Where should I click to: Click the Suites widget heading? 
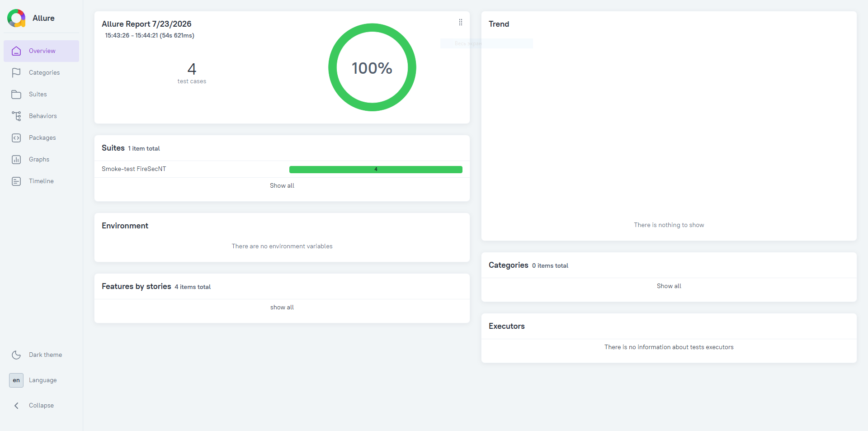point(113,148)
